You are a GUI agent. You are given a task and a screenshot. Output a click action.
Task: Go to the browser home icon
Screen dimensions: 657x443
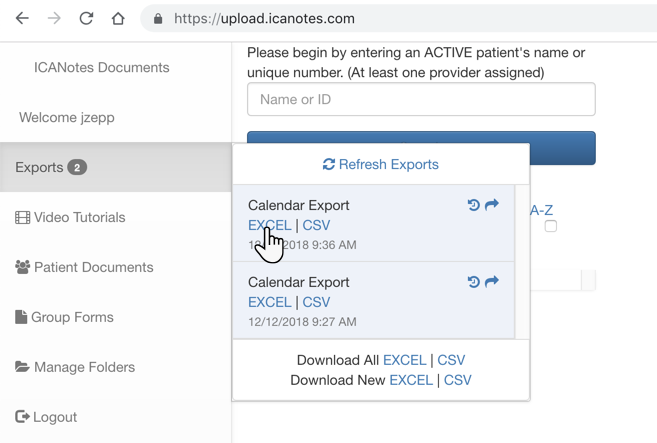pos(118,18)
